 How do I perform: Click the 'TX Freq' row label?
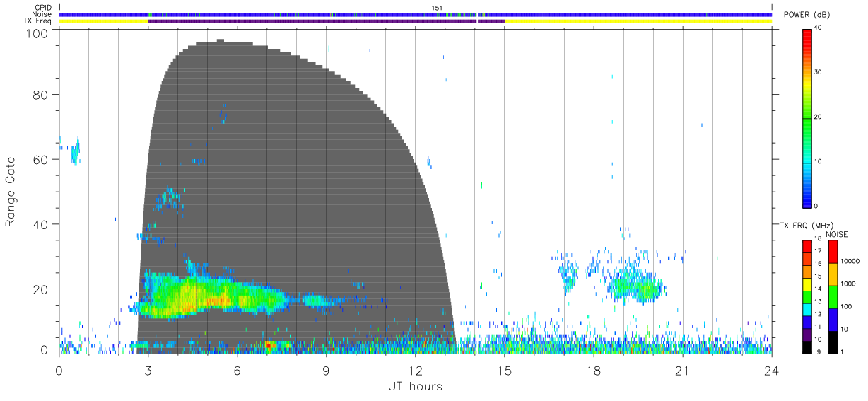[38, 21]
